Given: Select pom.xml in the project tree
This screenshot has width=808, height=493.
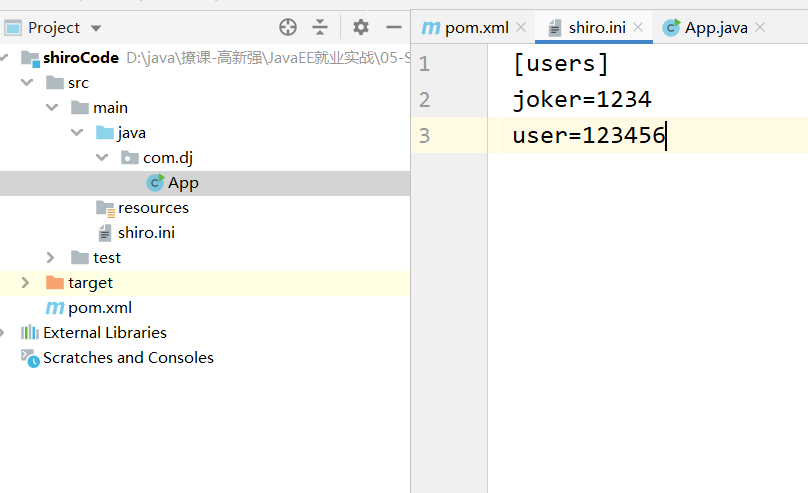Looking at the screenshot, I should 100,308.
